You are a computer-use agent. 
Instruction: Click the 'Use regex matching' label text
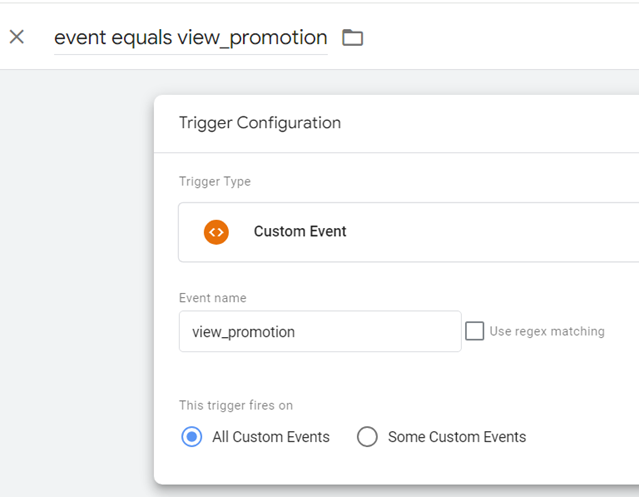coord(547,332)
